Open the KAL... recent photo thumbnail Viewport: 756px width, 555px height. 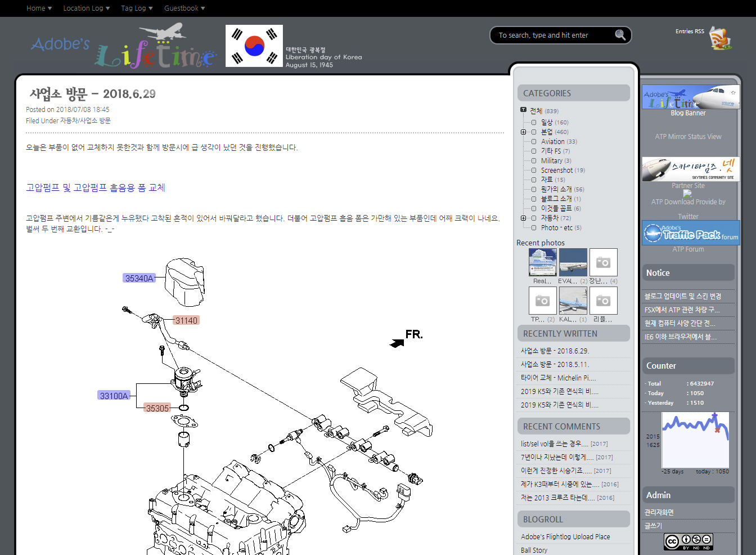coord(573,301)
